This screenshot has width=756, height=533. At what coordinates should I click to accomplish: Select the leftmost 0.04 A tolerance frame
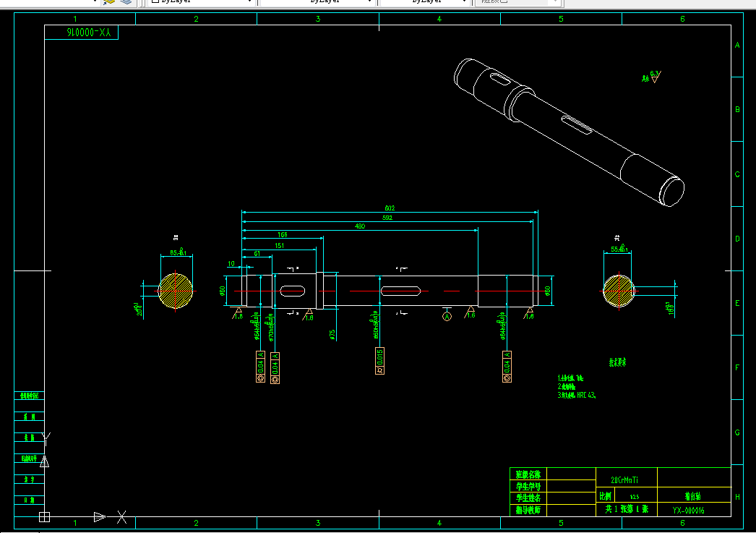coord(260,367)
